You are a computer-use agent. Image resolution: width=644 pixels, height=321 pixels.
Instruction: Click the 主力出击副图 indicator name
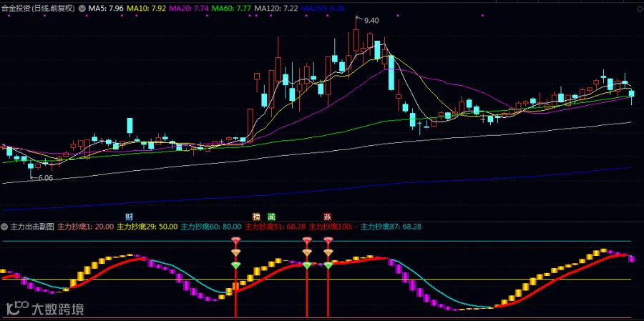tap(32, 226)
